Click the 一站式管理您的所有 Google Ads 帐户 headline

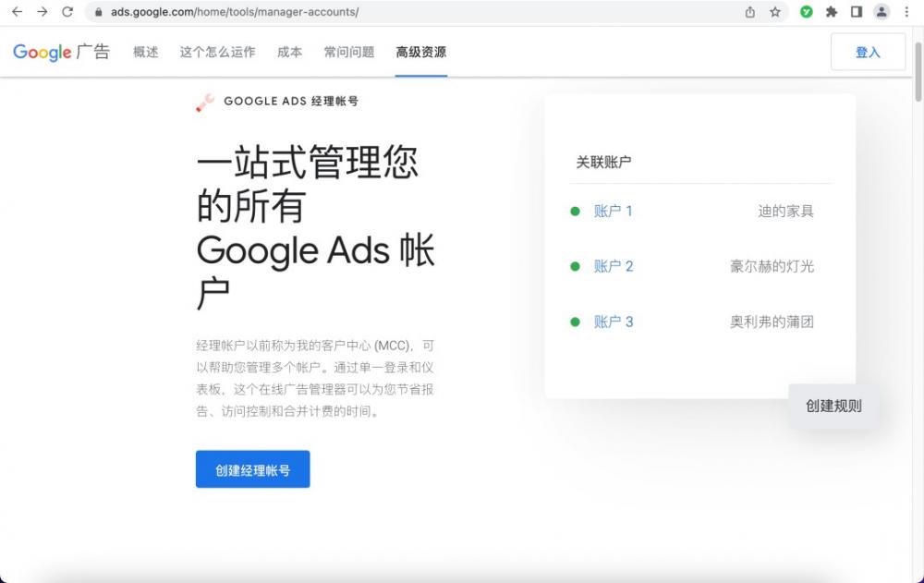coord(315,228)
